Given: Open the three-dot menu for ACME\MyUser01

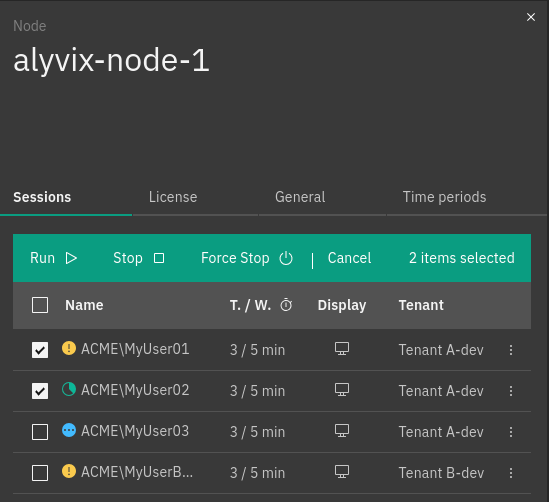Looking at the screenshot, I should (x=511, y=350).
